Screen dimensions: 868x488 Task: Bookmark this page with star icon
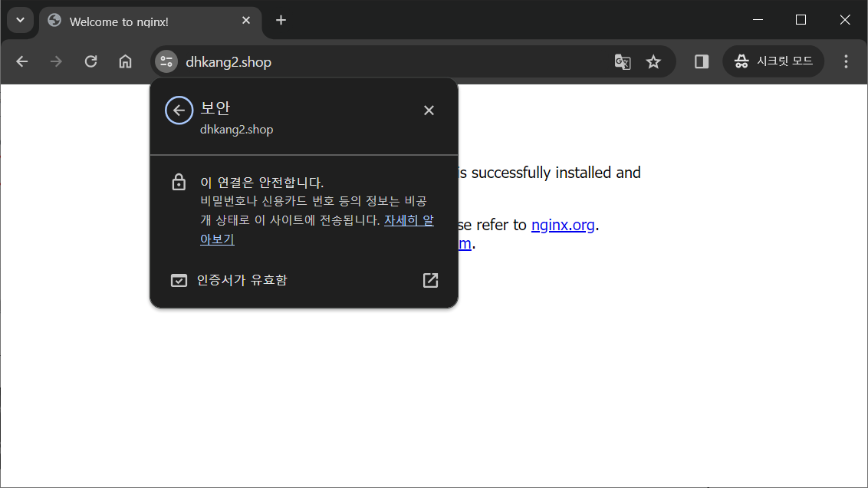point(654,61)
